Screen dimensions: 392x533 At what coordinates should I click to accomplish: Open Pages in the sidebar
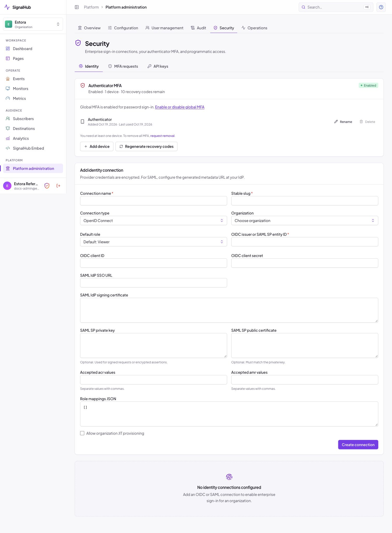point(33,59)
